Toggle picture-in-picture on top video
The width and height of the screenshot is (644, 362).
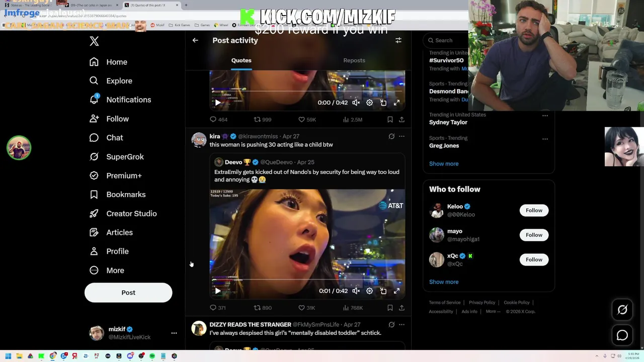[383, 103]
